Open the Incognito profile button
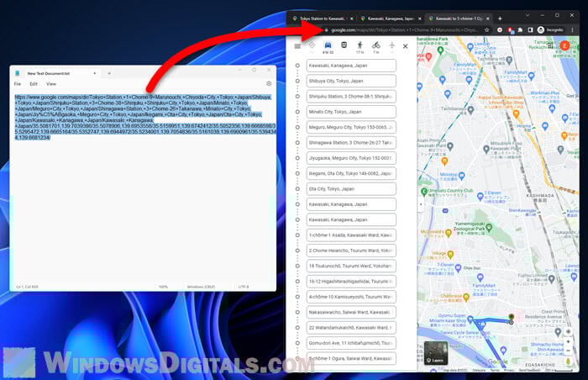 click(x=550, y=29)
